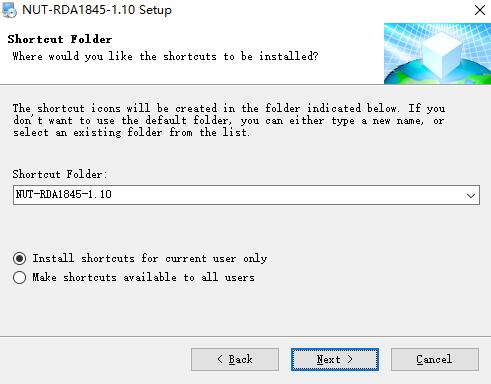The height and width of the screenshot is (384, 491).
Task: Click the installer icon in the title bar
Action: 9,10
